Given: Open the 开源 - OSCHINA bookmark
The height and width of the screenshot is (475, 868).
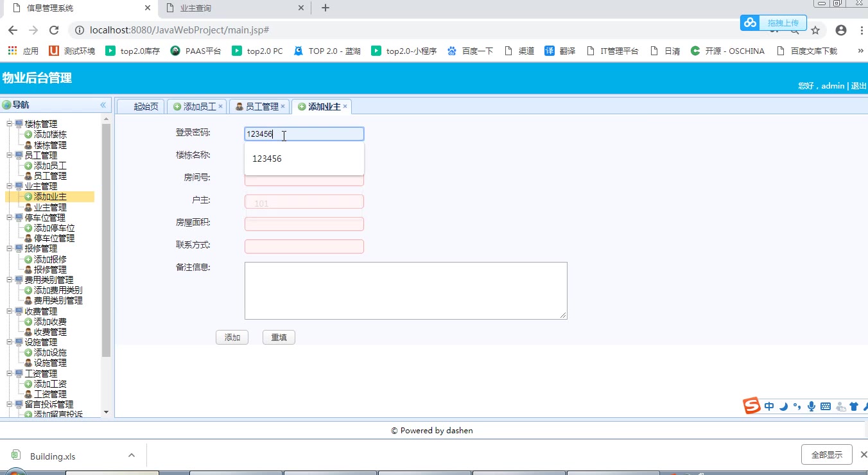Looking at the screenshot, I should point(727,51).
